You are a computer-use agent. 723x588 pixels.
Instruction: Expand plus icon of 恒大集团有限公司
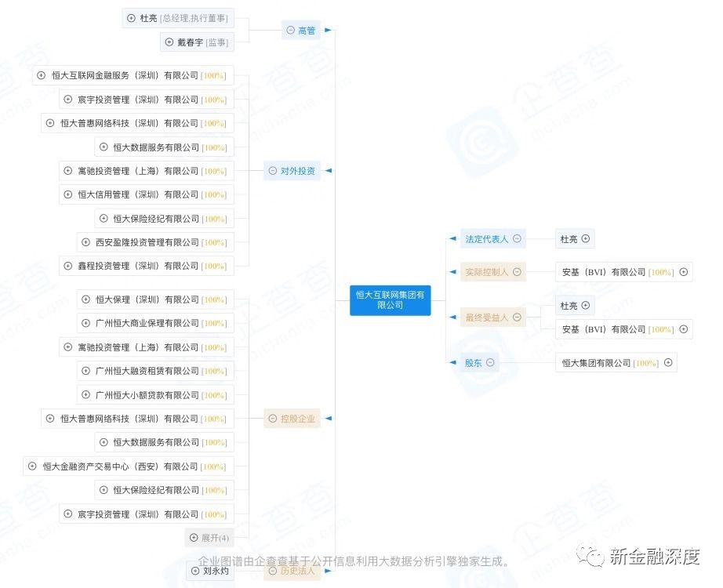click(668, 362)
